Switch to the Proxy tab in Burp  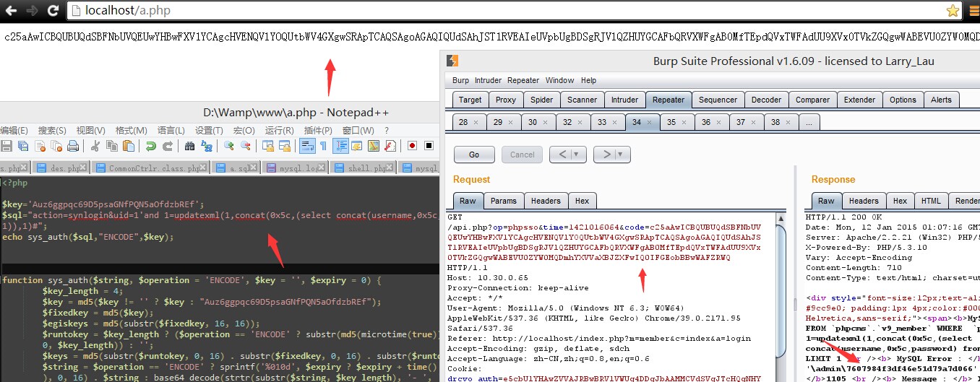[x=506, y=100]
